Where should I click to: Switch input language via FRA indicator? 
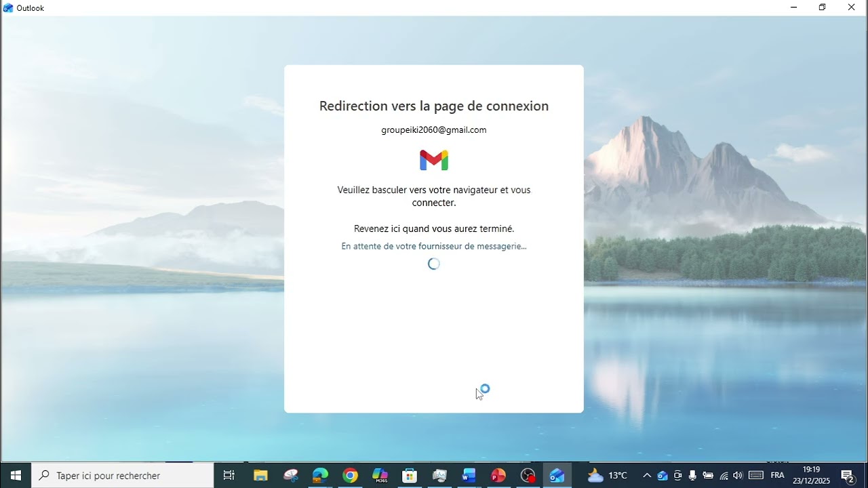[778, 475]
